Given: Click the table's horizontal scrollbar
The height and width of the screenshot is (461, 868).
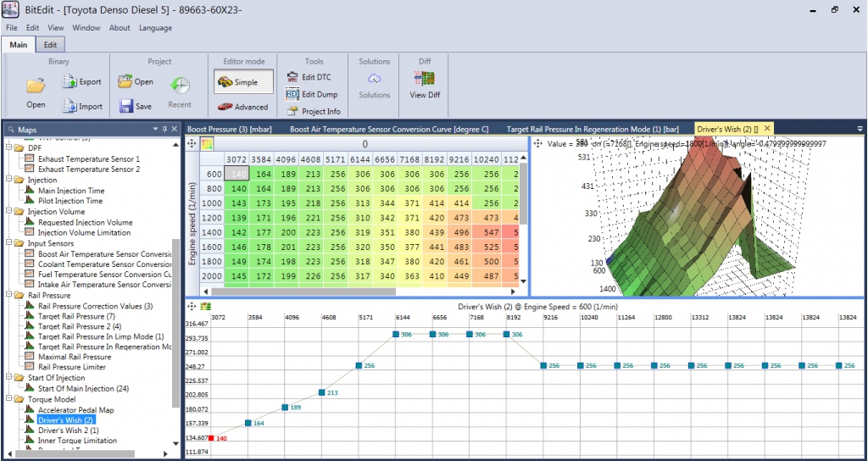Looking at the screenshot, I should tap(303, 292).
